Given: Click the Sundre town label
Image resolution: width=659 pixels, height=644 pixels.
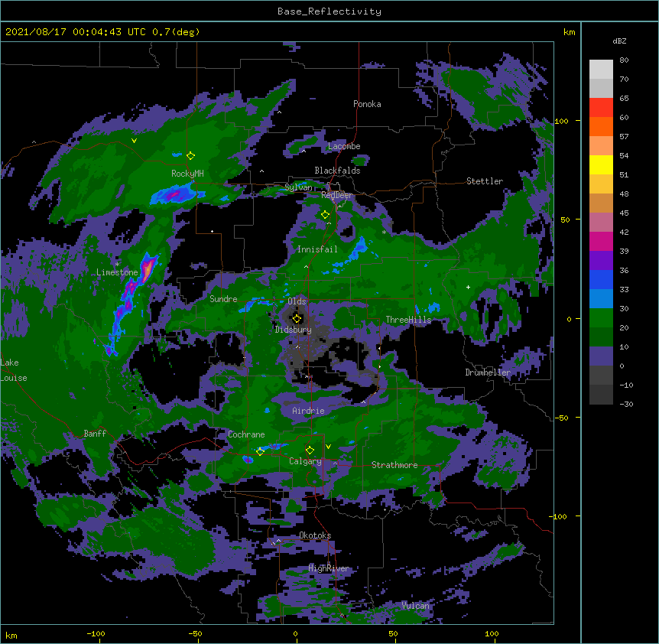Looking at the screenshot, I should coord(223,299).
